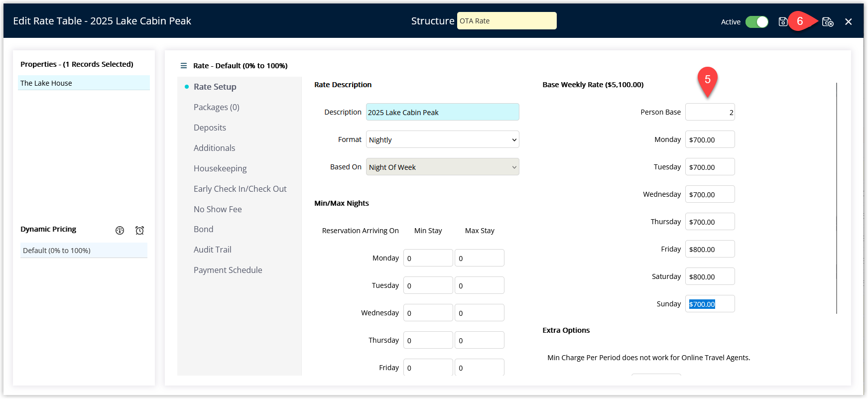Open the Housekeeping section
The image size is (868, 399).
coord(220,168)
